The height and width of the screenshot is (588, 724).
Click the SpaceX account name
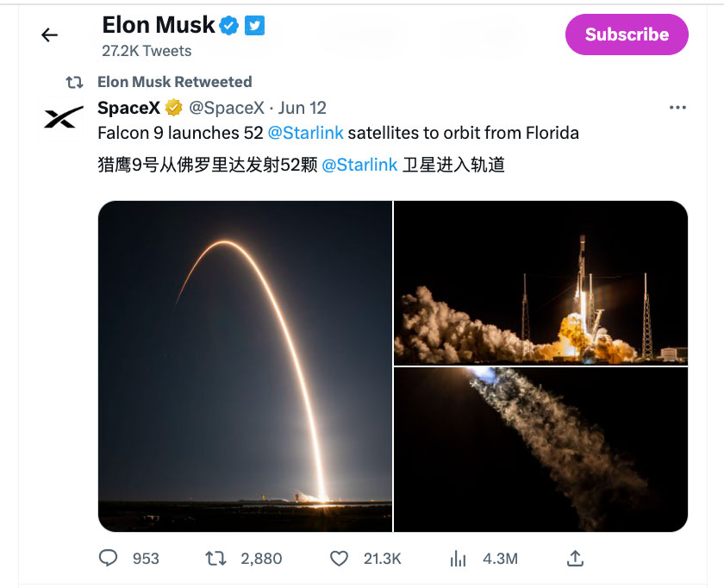coord(128,108)
